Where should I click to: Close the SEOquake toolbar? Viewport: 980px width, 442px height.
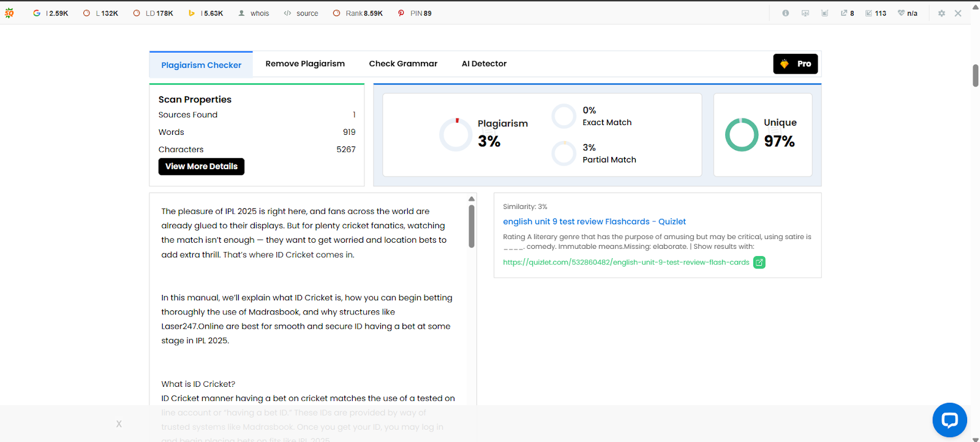[x=958, y=13]
